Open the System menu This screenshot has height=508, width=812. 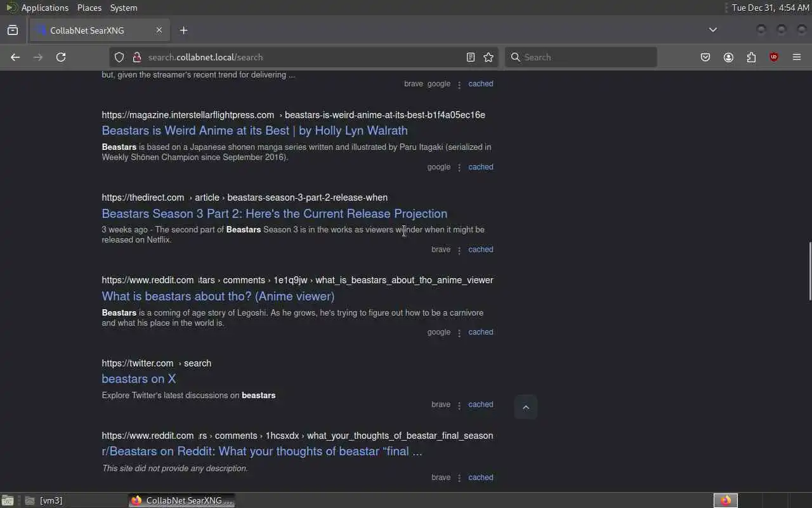(x=124, y=8)
